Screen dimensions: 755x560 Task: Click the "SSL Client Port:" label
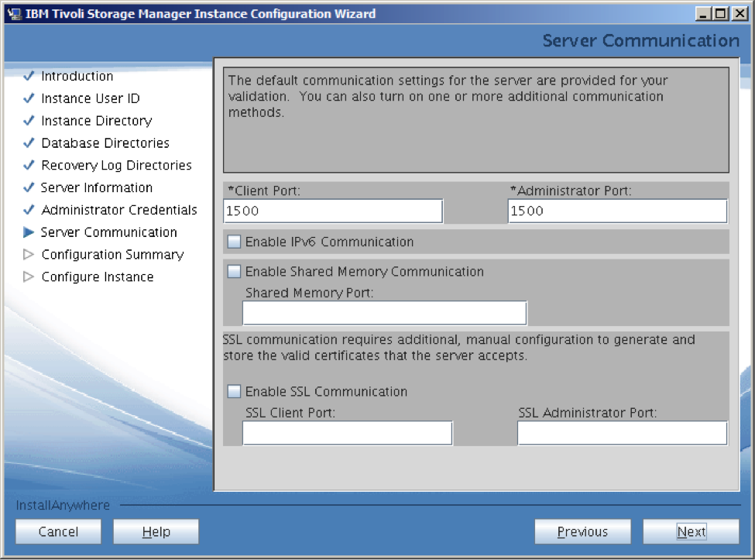290,413
